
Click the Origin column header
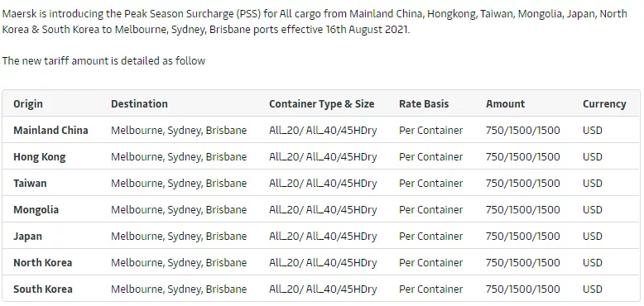[x=28, y=103]
